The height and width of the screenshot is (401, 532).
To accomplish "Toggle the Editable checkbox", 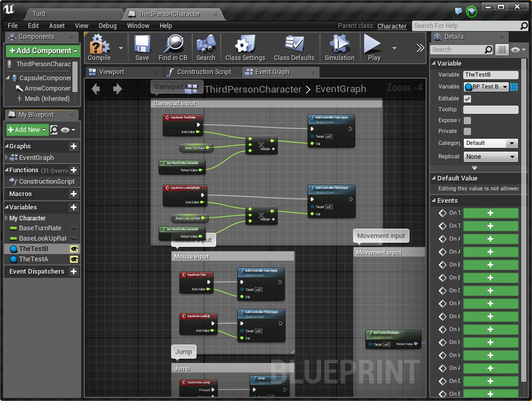I will [x=467, y=99].
